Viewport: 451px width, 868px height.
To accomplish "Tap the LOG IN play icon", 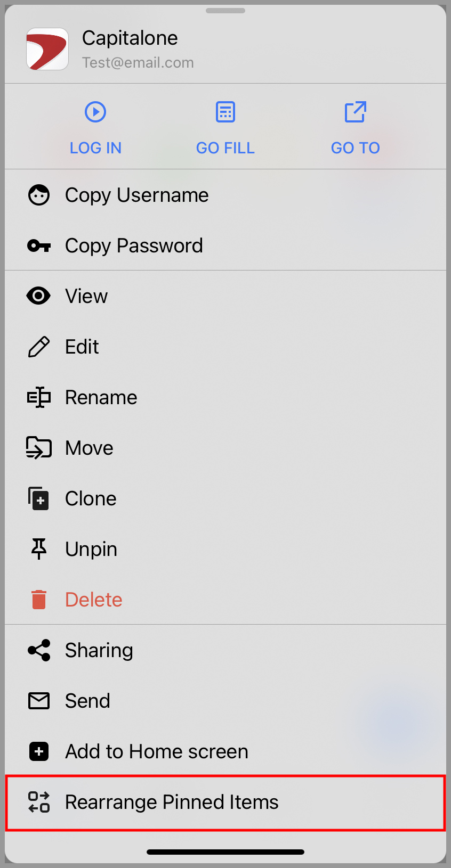I will point(95,112).
